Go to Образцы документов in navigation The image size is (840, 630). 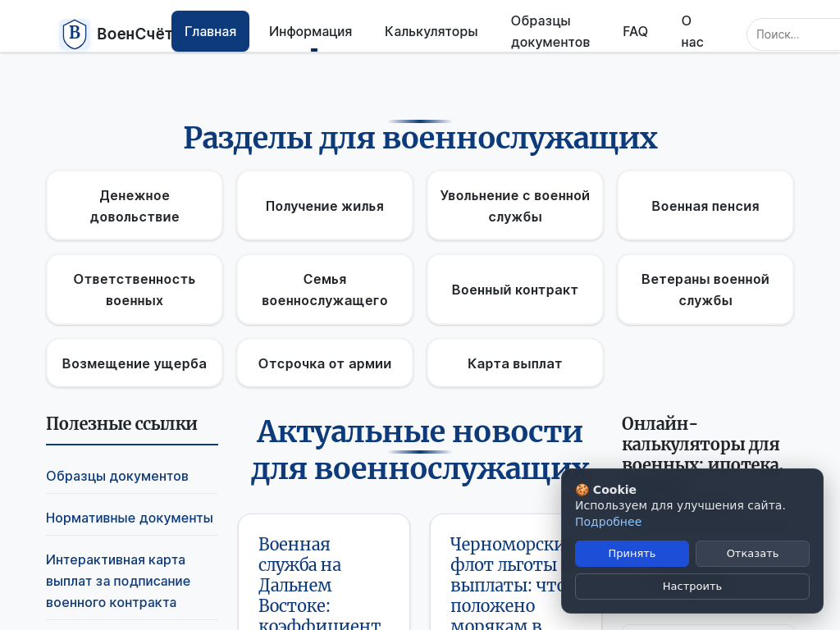(550, 31)
